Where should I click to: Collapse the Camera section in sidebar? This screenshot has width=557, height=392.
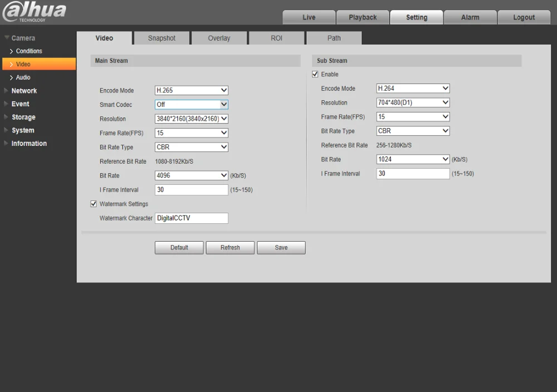pos(20,38)
